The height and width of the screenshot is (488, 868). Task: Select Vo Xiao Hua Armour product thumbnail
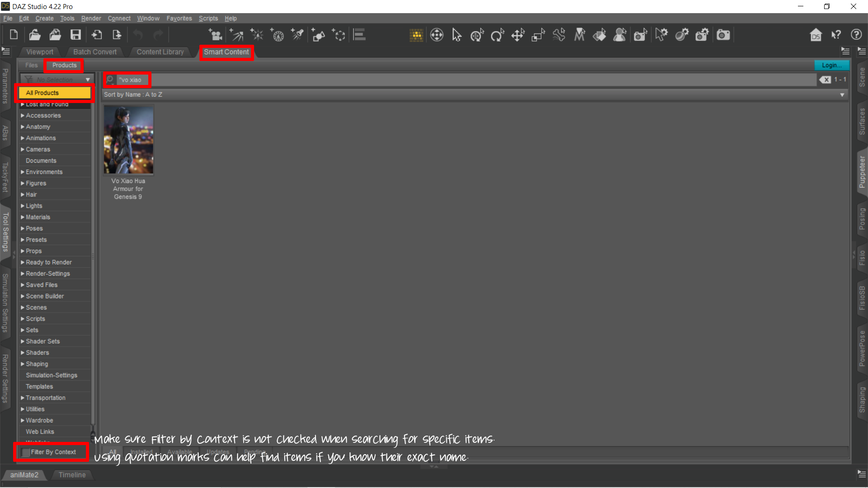pos(128,140)
